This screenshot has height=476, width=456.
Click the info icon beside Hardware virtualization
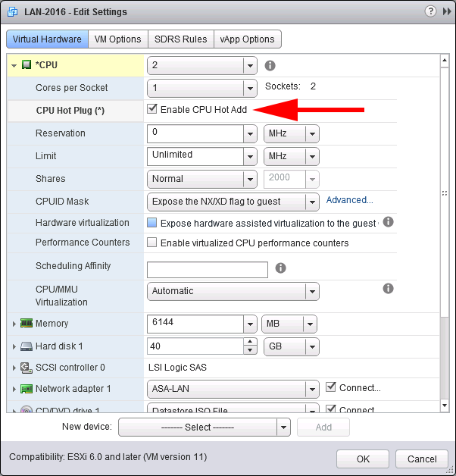[x=388, y=222]
